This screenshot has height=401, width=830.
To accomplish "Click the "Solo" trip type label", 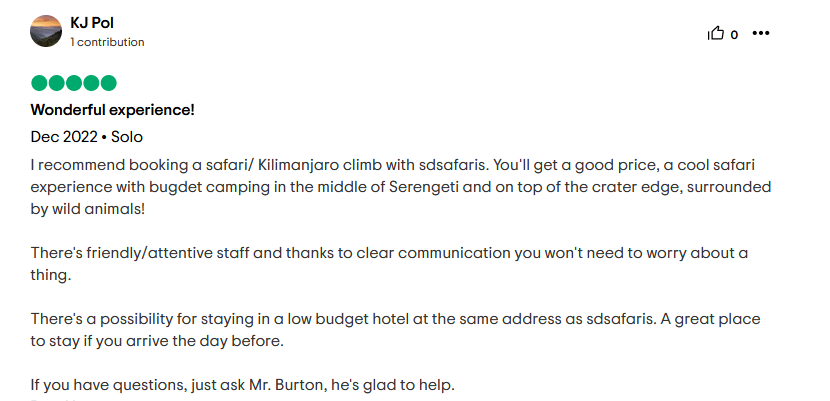I will (x=127, y=137).
